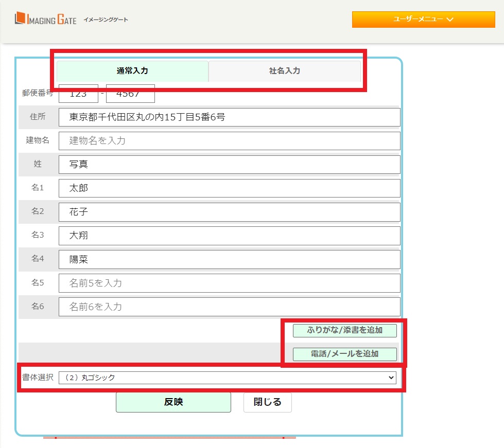Select the 通常入力 tab

[133, 70]
